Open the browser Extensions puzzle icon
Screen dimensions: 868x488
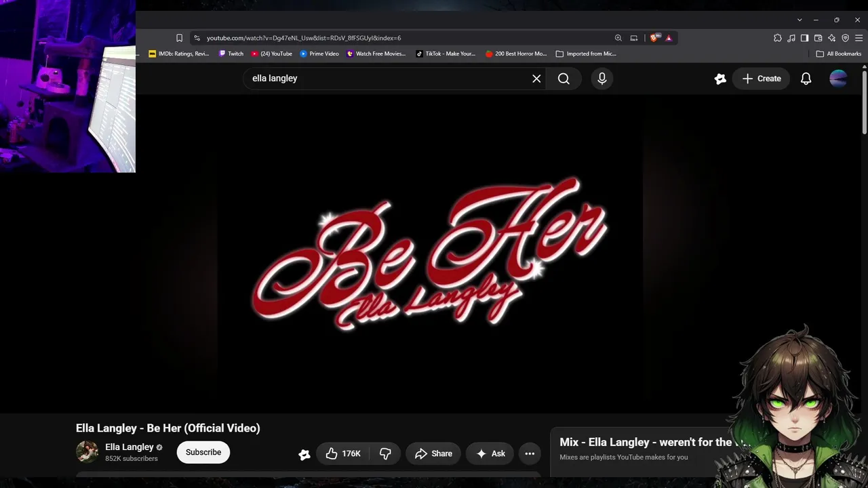pyautogui.click(x=778, y=38)
